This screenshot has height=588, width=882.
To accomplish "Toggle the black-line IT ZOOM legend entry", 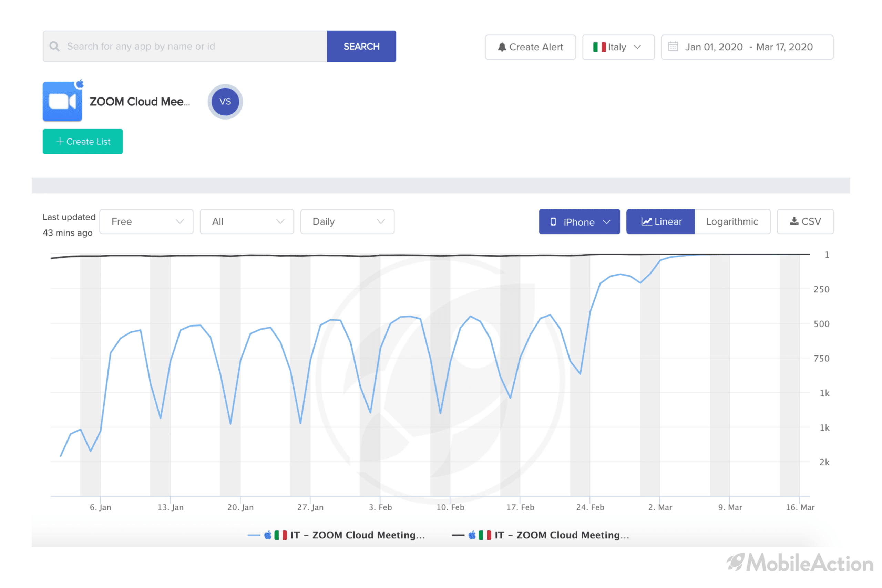I will click(540, 535).
